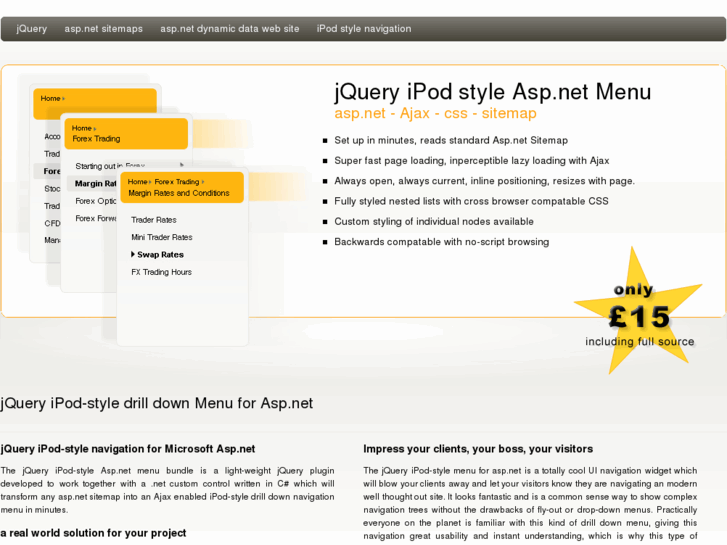
Task: Click 'Impress your clients, your boss' heading
Action: coord(478,449)
